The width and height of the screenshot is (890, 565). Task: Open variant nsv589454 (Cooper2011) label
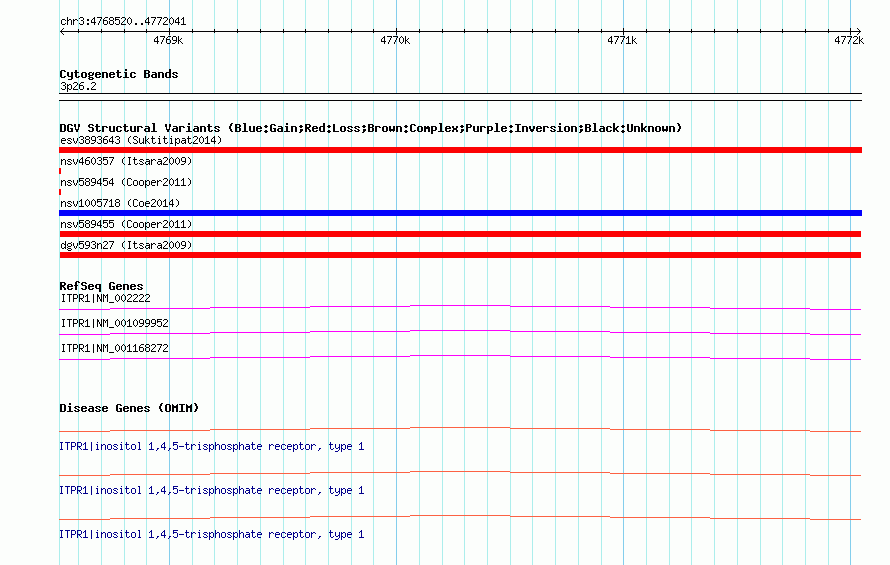point(126,182)
